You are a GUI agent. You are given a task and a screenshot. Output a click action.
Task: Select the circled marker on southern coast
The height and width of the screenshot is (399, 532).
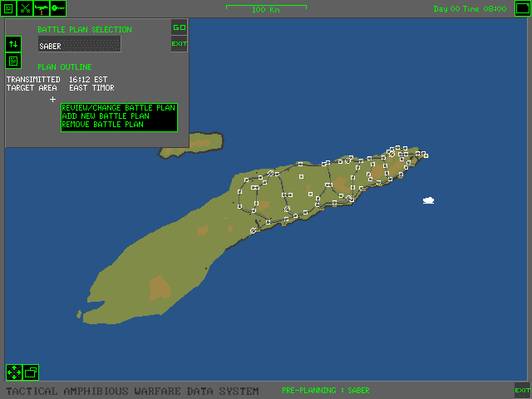tap(253, 231)
